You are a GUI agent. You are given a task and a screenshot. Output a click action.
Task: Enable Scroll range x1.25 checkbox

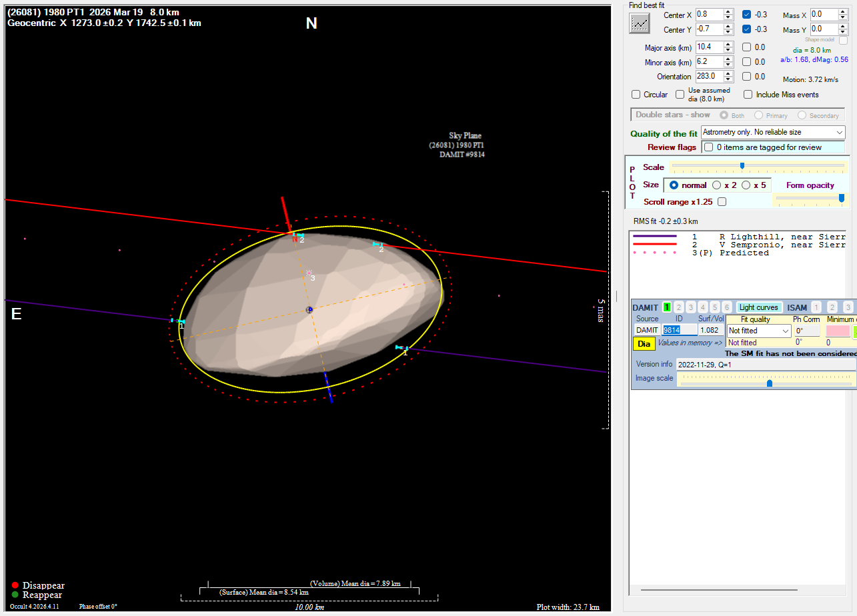click(x=722, y=202)
